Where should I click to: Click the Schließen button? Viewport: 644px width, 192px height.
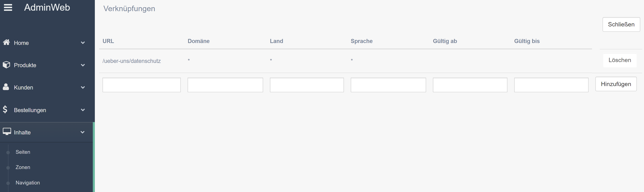click(621, 24)
